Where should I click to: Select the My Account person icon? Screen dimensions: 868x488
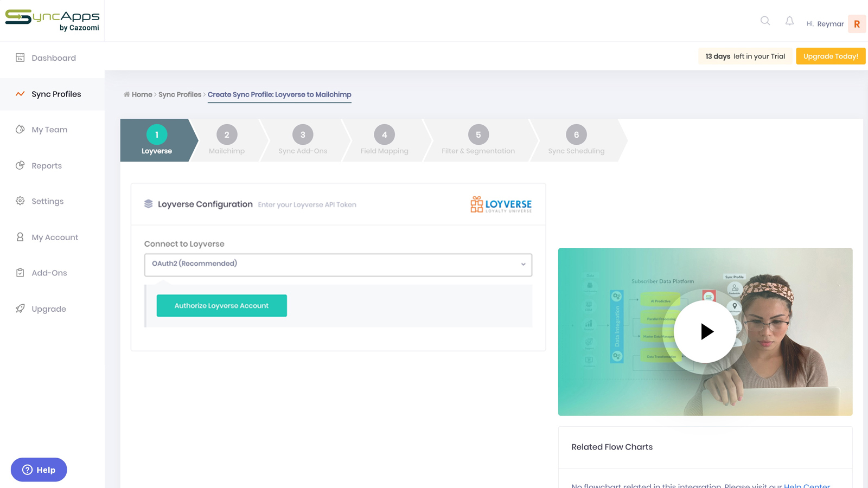tap(20, 237)
